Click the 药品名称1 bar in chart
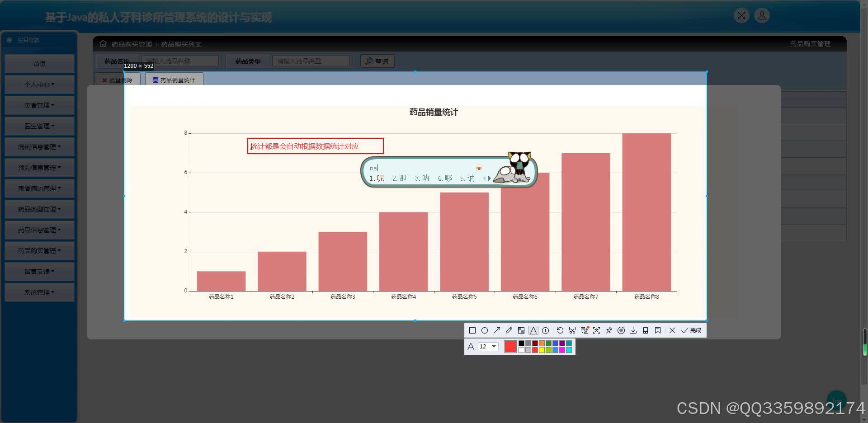The height and width of the screenshot is (423, 868). click(221, 281)
